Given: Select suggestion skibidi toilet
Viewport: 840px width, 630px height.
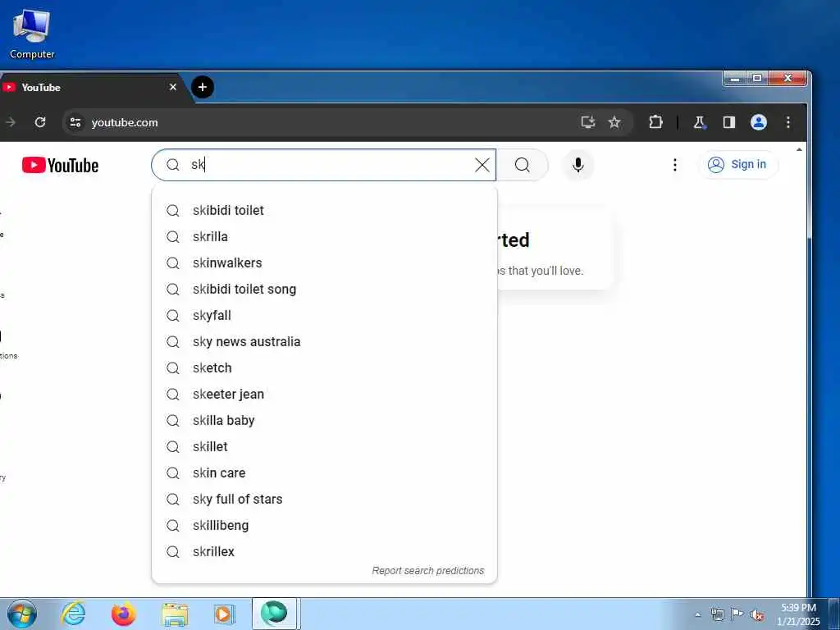Looking at the screenshot, I should 324,210.
